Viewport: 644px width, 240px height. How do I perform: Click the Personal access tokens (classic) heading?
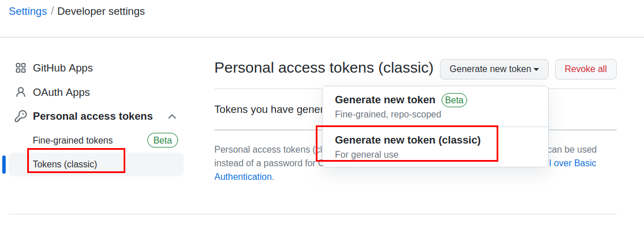point(324,68)
